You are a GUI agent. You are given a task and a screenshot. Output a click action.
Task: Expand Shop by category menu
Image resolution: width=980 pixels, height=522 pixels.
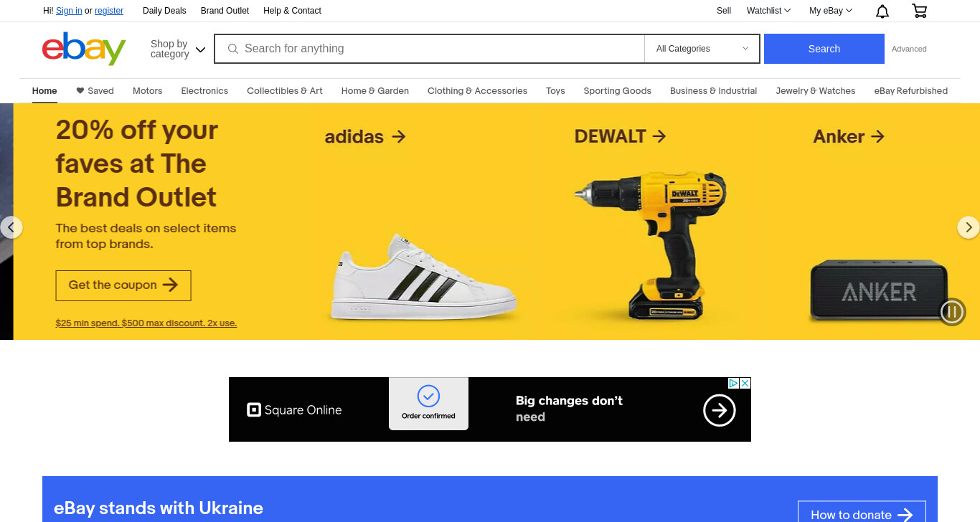(x=178, y=49)
